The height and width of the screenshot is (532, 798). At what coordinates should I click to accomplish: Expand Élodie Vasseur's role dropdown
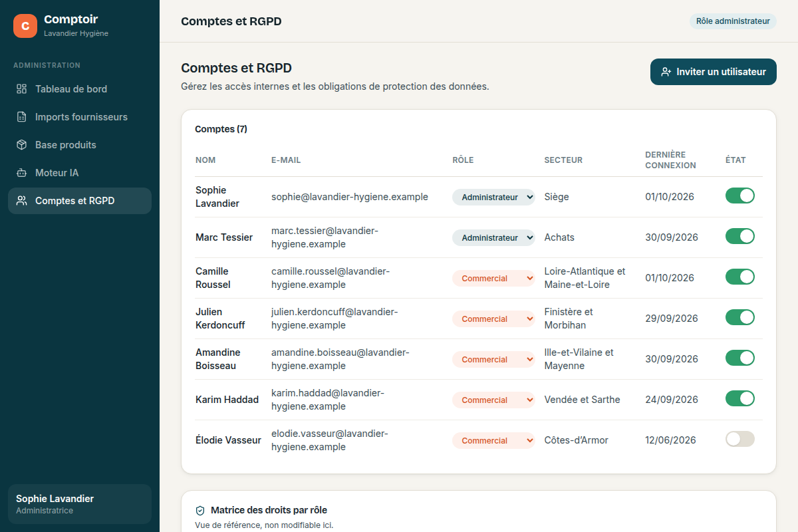point(493,440)
